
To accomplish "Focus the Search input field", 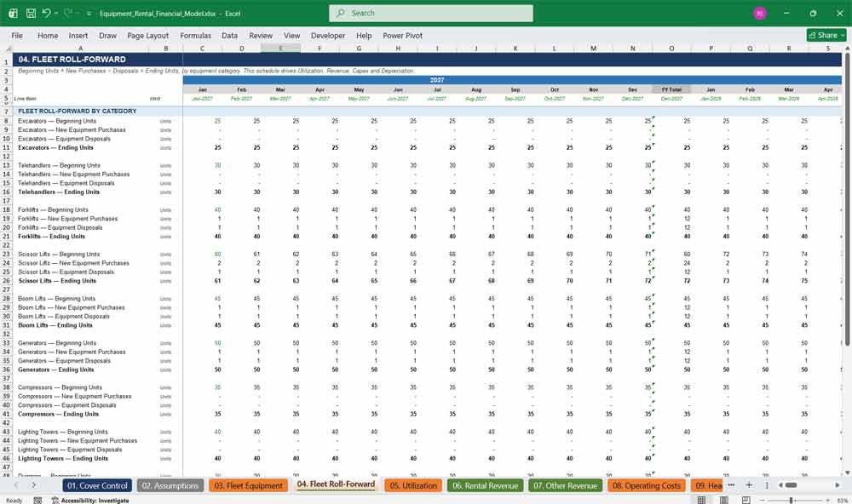I will pos(431,13).
